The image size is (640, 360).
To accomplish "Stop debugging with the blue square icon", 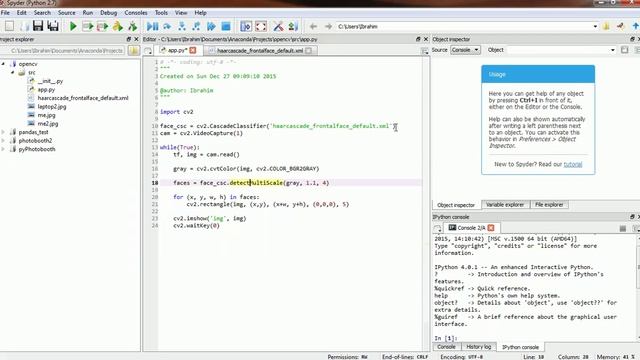I will click(x=226, y=26).
